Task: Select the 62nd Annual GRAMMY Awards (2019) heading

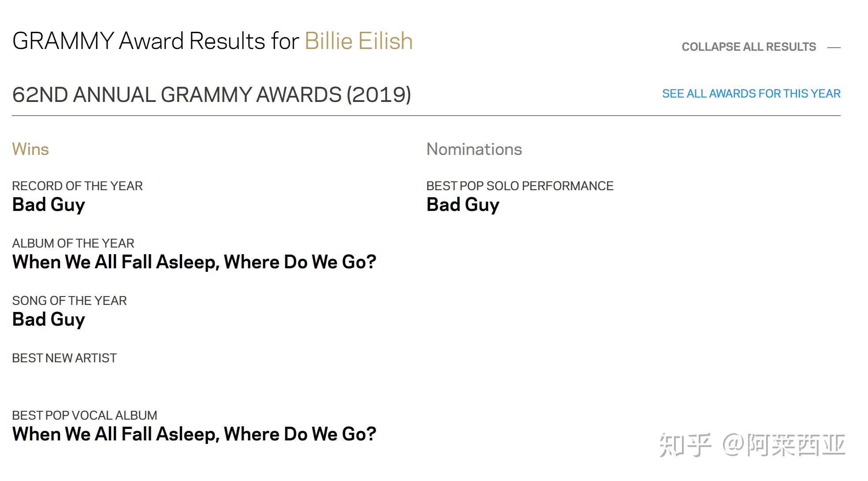Action: [x=211, y=94]
